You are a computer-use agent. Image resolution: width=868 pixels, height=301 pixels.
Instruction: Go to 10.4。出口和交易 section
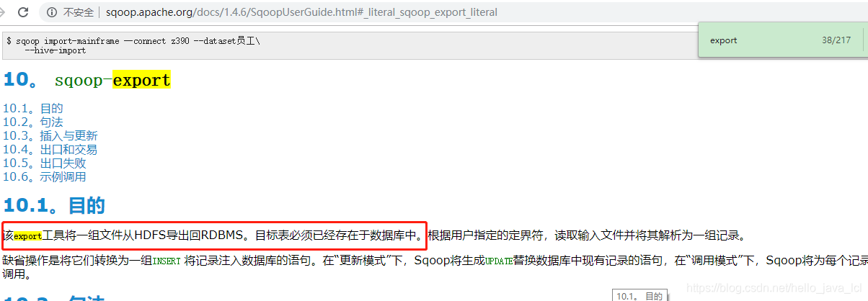[x=50, y=149]
